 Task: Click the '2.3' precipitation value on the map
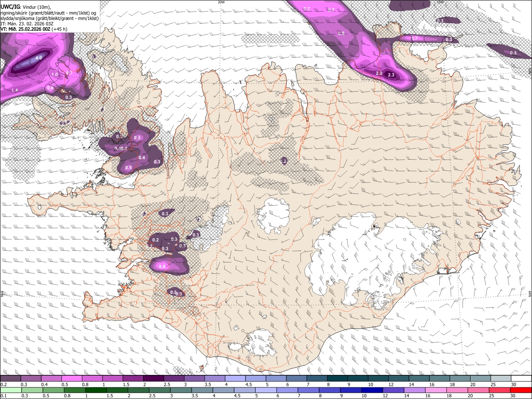point(391,75)
